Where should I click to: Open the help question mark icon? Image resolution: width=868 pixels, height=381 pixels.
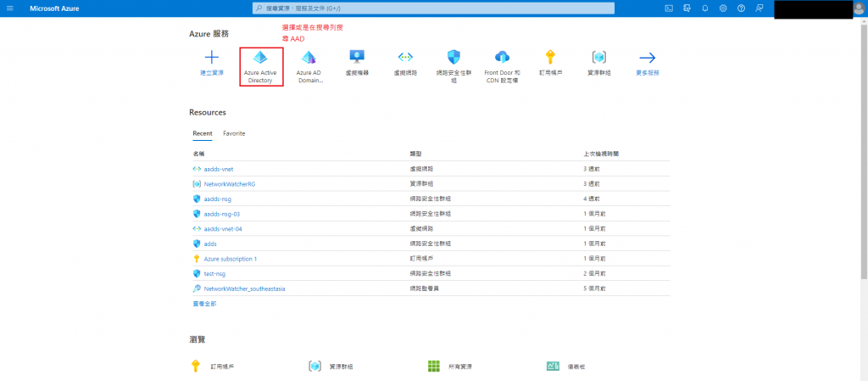click(741, 8)
